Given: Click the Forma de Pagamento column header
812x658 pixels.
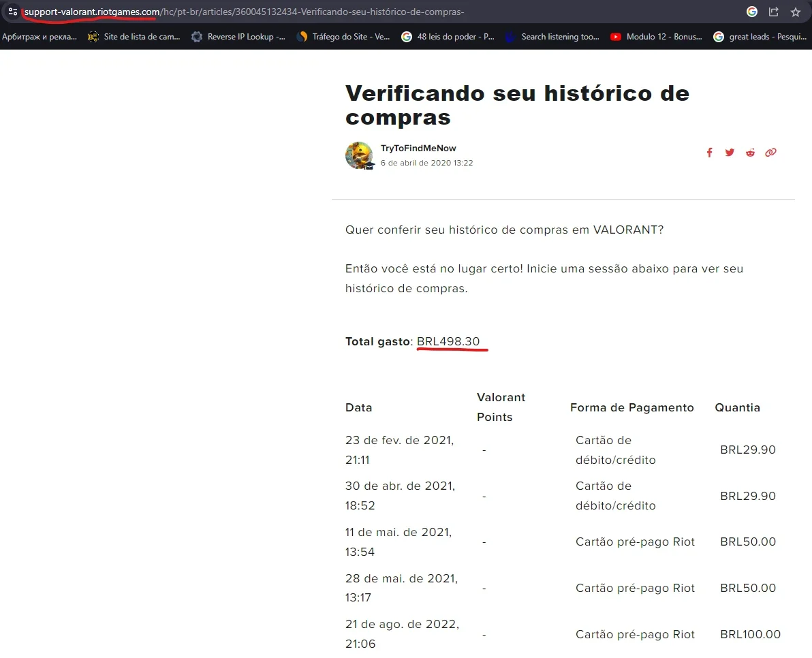Looking at the screenshot, I should [631, 407].
